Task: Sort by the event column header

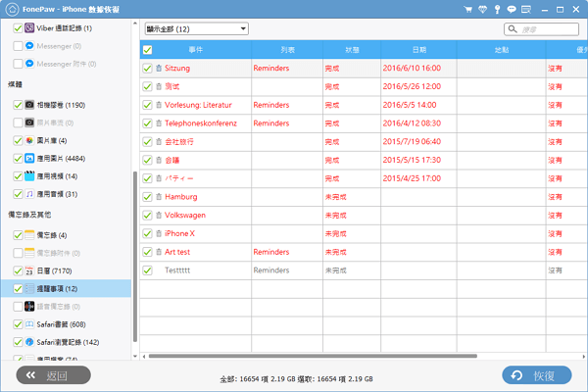Action: 196,50
